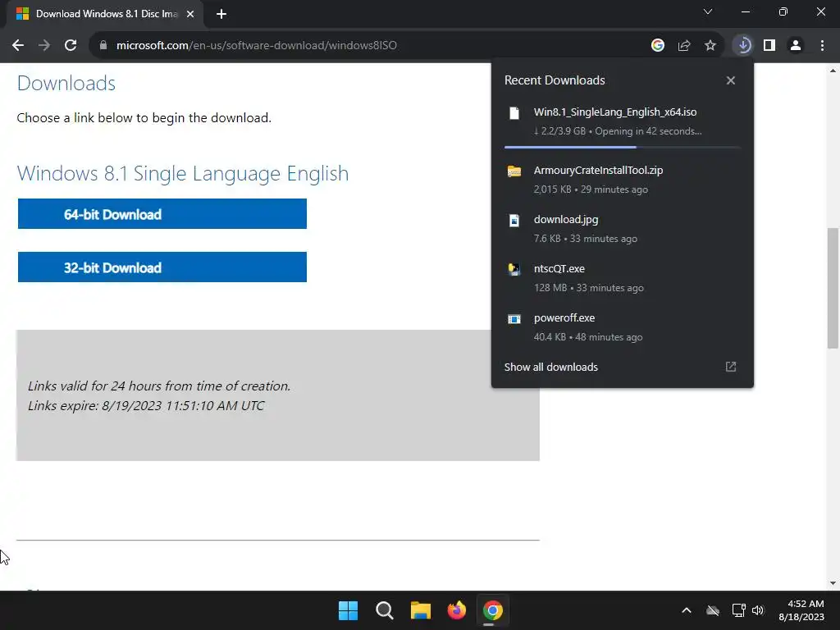Toggle the Chrome downloads toolbar button

743,46
